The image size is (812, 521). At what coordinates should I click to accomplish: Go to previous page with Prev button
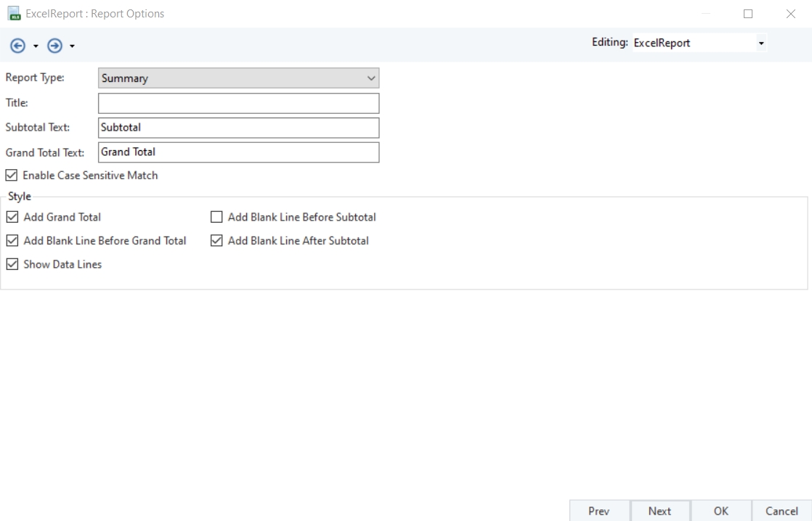[599, 511]
